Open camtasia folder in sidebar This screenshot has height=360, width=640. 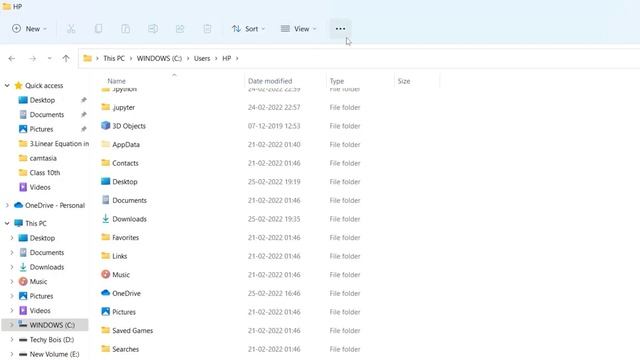[x=43, y=158]
